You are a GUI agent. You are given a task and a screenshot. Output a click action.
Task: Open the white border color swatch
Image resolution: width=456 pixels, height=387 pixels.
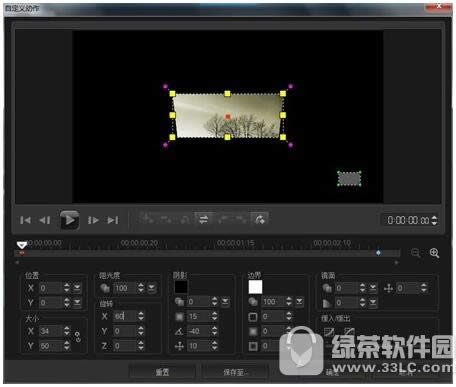(x=255, y=287)
